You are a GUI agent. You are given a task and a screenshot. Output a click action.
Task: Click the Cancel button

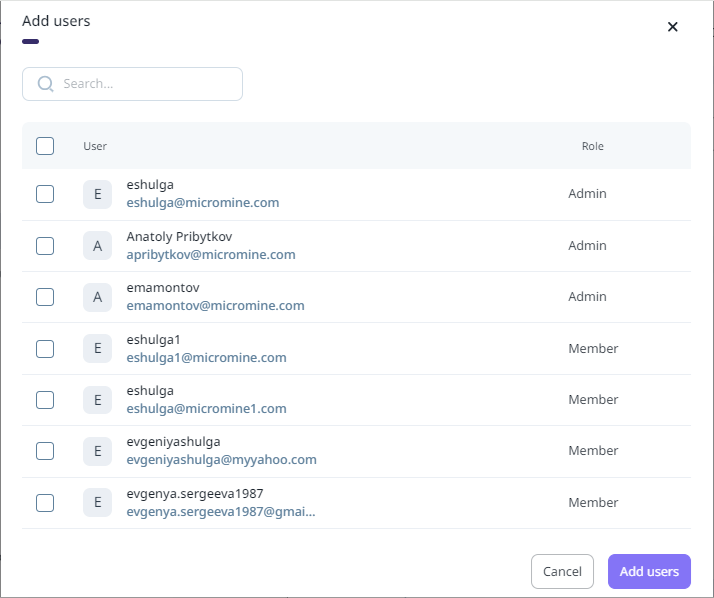tap(562, 571)
